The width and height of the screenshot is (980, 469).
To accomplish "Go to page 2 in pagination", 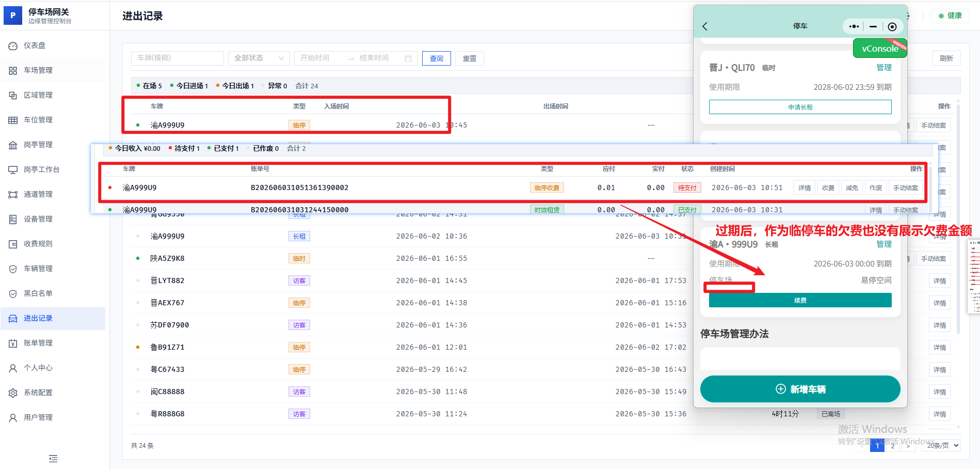I will click(893, 445).
